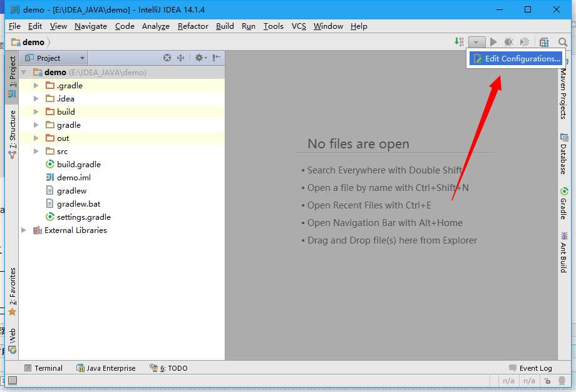This screenshot has width=576, height=392.
Task: Select the .idea folder row
Action: point(121,98)
